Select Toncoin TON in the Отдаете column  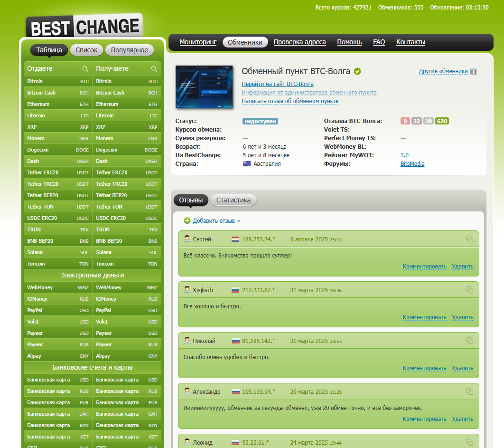point(58,264)
